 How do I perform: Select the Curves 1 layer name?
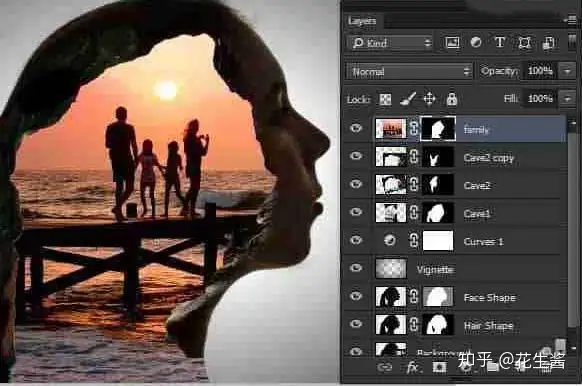[484, 242]
